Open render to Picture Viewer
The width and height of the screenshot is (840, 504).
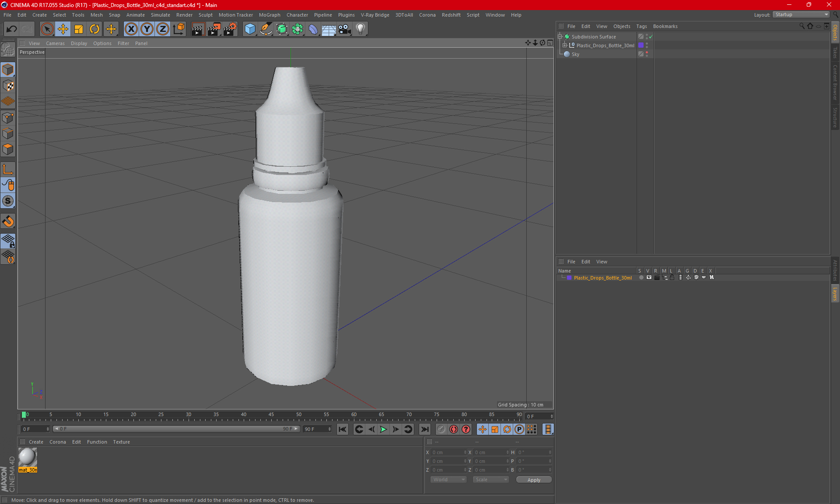214,29
